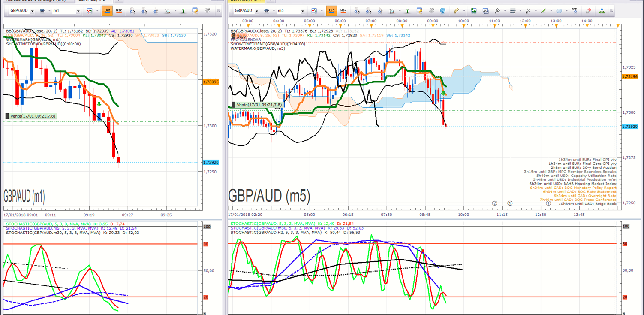Select the green trend line tool
This screenshot has height=315, width=644.
pos(544,11)
